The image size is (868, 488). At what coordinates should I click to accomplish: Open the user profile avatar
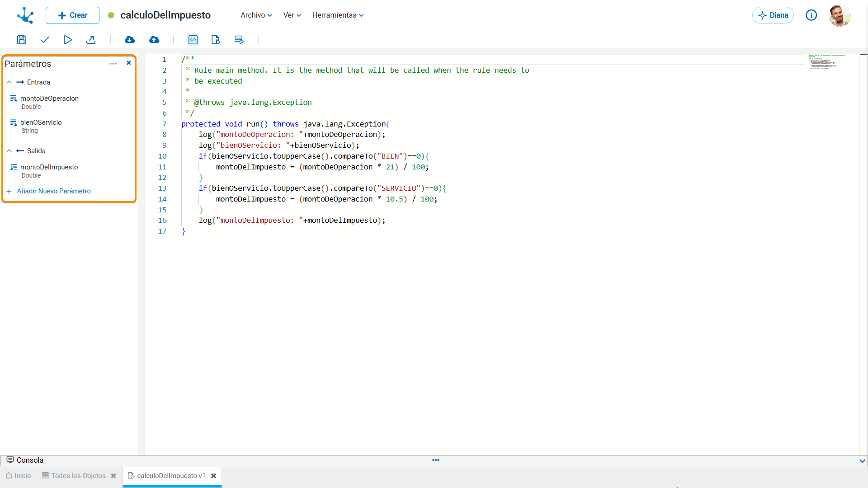pos(840,15)
